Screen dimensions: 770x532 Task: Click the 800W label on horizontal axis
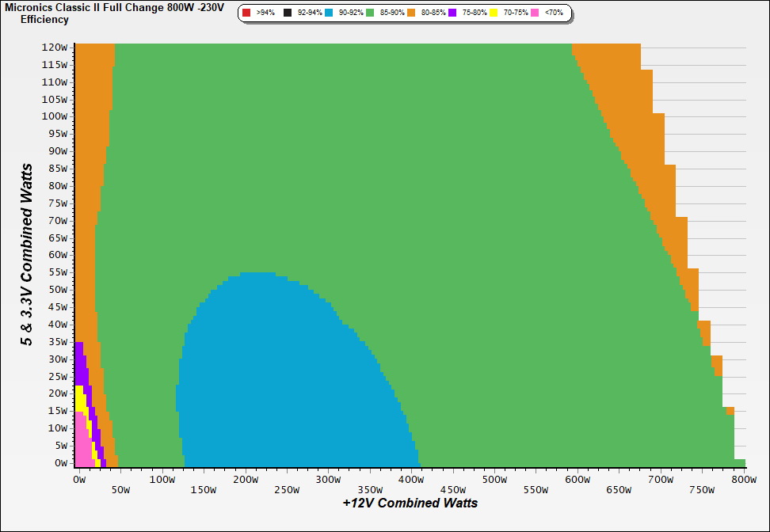coord(744,479)
